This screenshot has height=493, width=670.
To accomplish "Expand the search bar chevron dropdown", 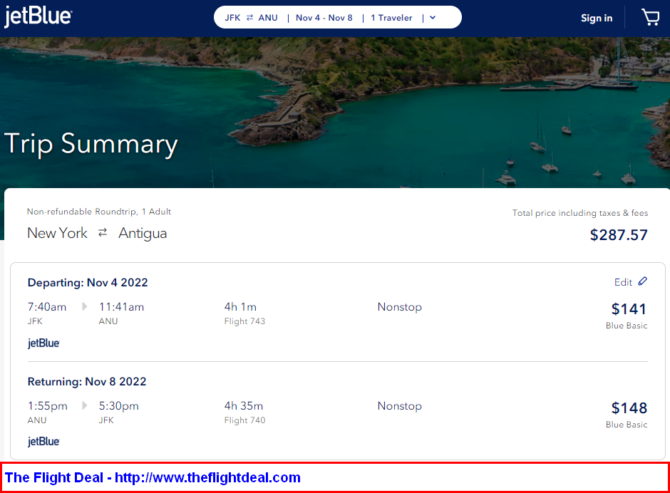I will [x=432, y=17].
